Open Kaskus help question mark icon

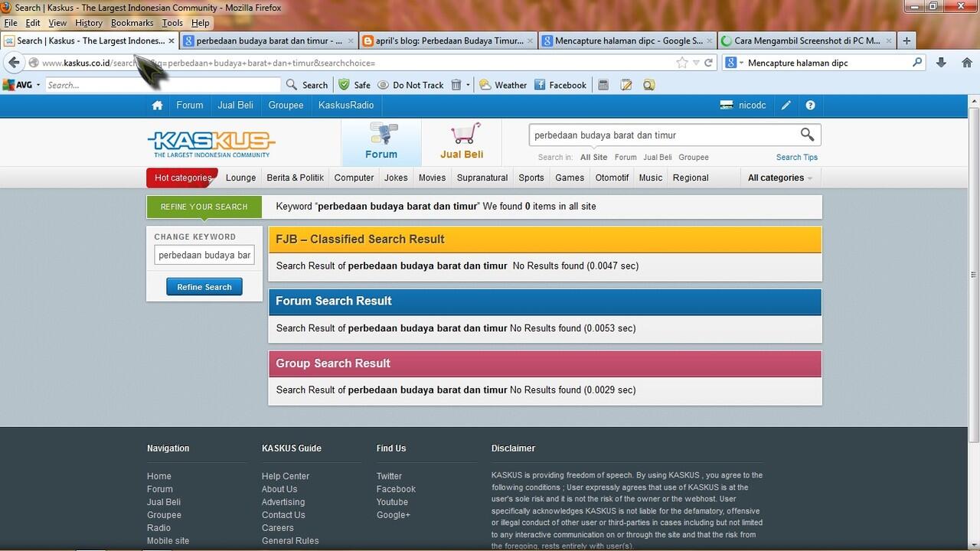(810, 106)
